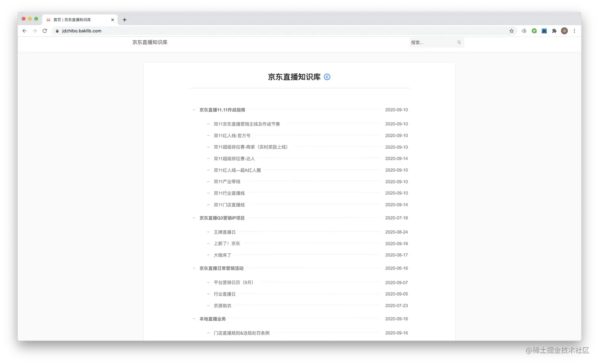Viewport: 599px width, 364px height.
Task: Select the 首页 | 京东直播知识库 browser tab
Action: 79,20
